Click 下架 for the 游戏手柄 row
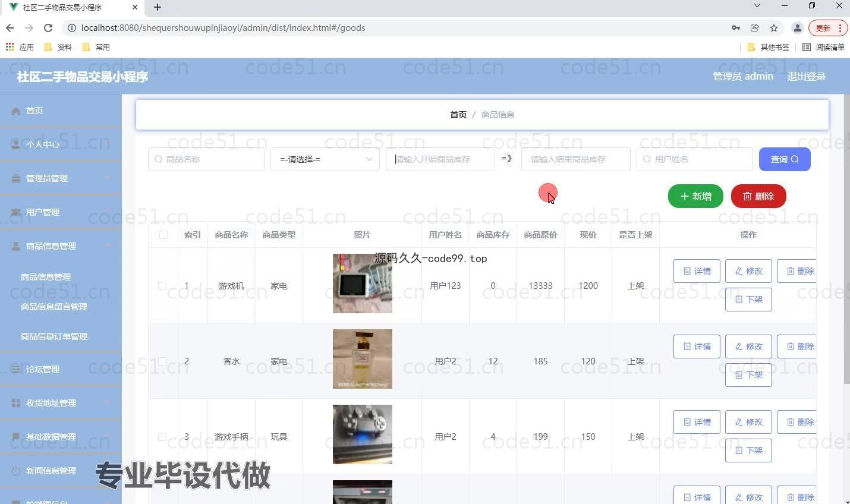 click(x=748, y=451)
